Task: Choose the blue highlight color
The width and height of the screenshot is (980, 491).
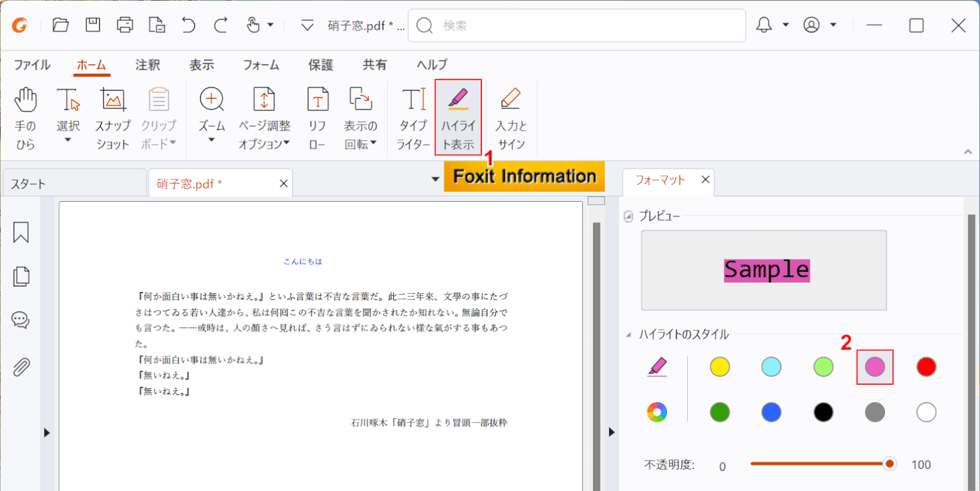Action: 771,412
